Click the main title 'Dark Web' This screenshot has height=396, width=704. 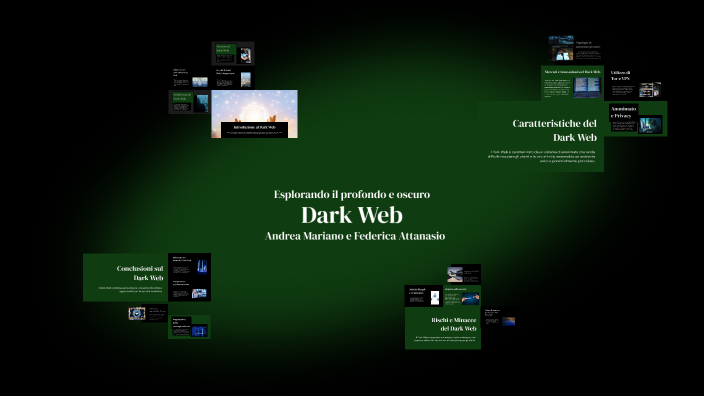[x=352, y=215]
